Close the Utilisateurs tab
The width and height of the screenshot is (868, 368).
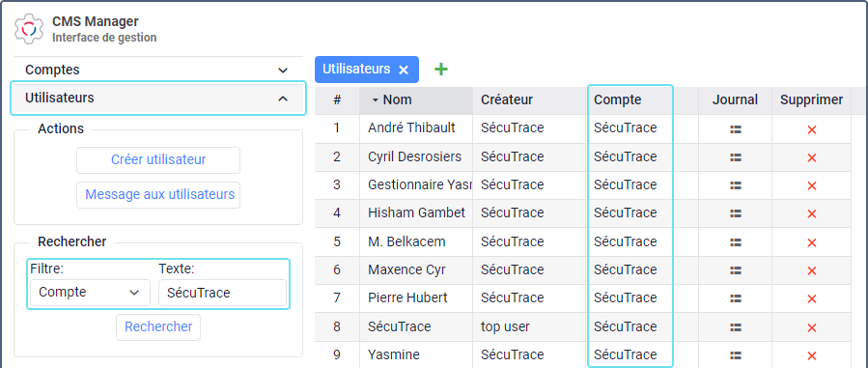click(x=404, y=70)
